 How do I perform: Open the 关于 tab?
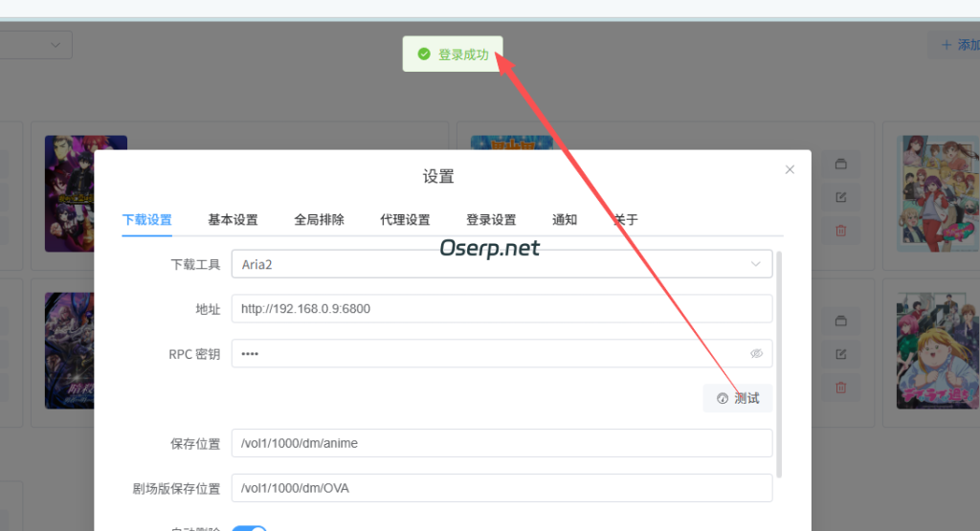626,220
